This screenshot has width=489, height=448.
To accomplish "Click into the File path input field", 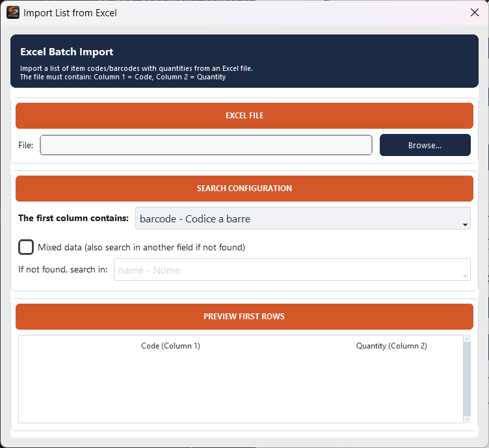I will pyautogui.click(x=206, y=145).
